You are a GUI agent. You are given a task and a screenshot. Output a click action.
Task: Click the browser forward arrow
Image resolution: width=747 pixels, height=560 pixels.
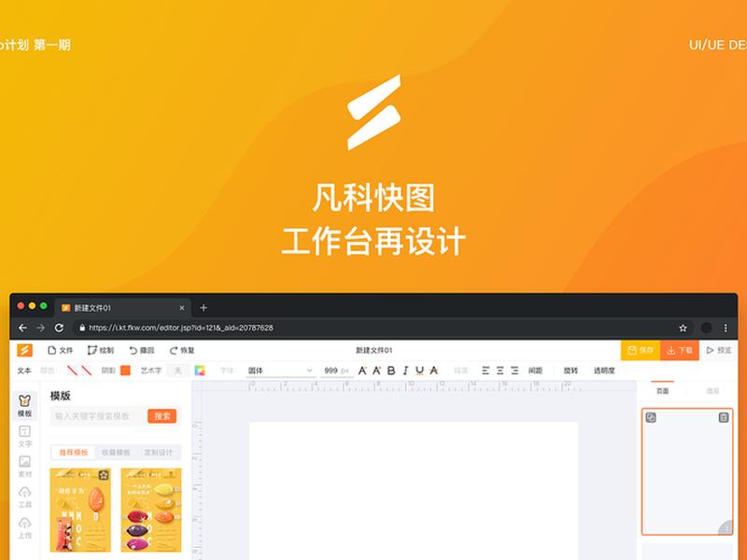point(40,328)
